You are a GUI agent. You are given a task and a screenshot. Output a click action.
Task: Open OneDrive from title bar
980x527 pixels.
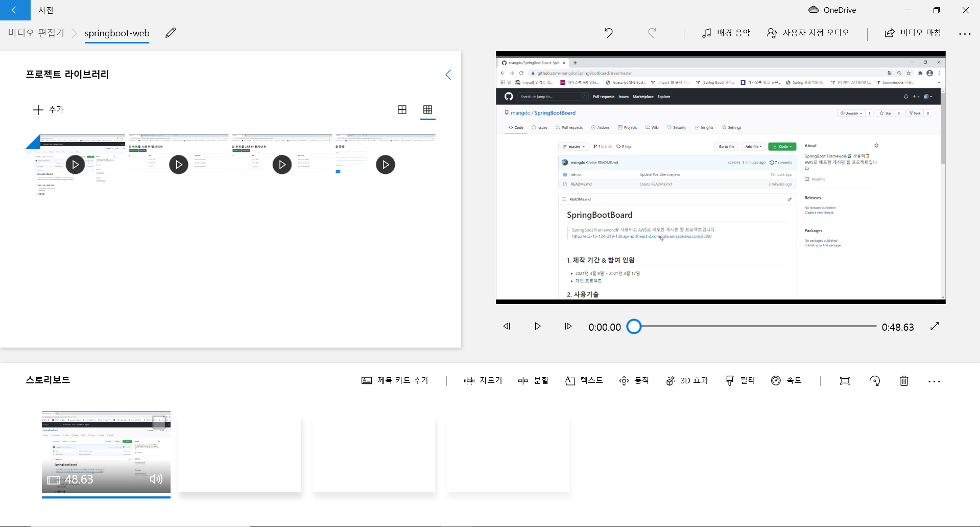pos(832,10)
